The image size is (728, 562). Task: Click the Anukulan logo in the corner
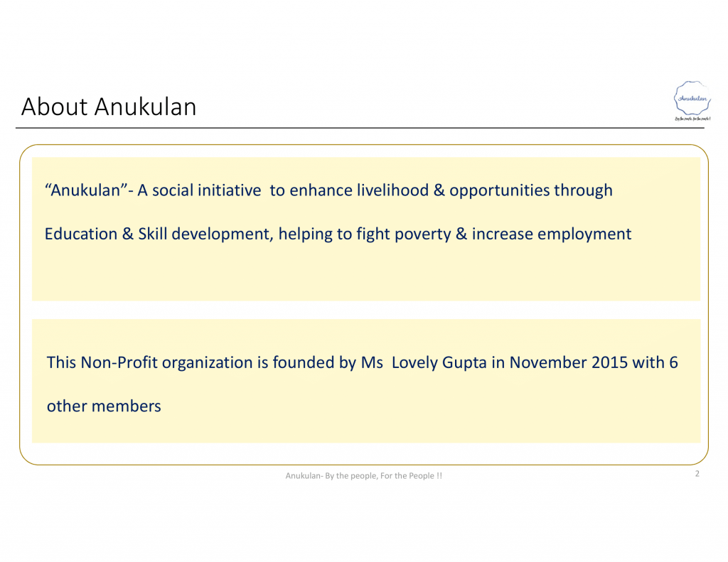(689, 98)
